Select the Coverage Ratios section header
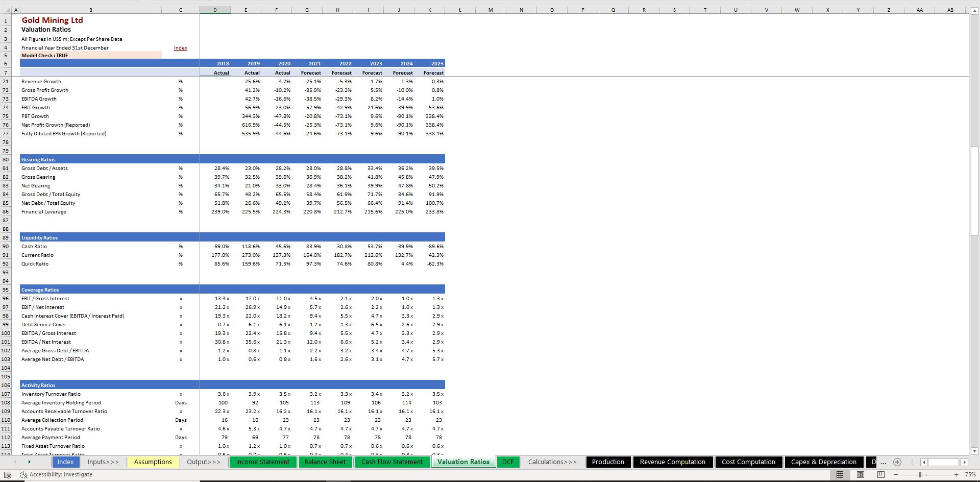Screen dimensions: 980x482 click(91, 290)
